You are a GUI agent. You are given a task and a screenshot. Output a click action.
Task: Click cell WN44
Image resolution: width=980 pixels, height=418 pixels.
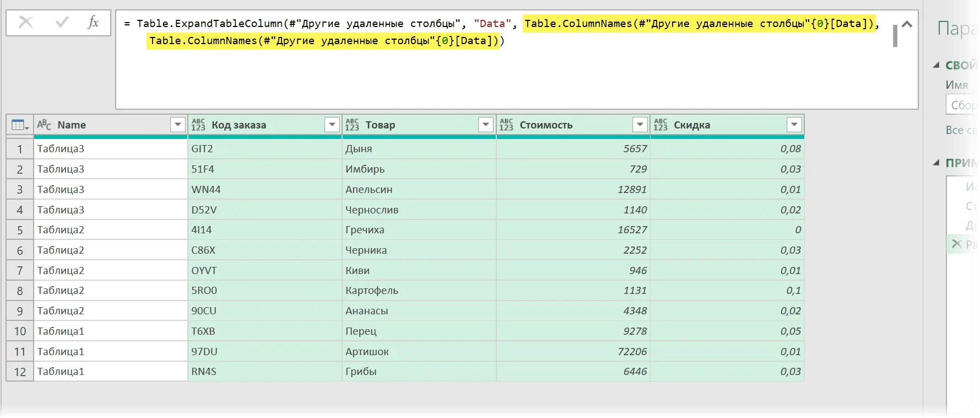click(265, 190)
